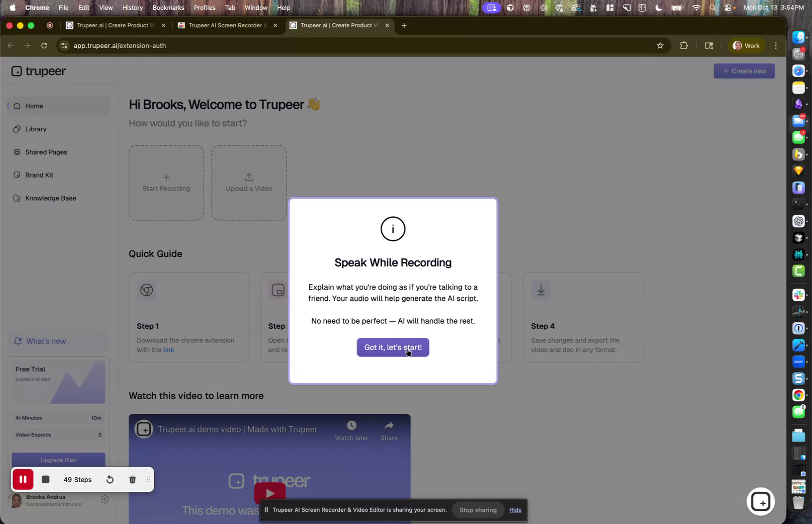The height and width of the screenshot is (524, 812).
Task: Restart the step counter in the recording toolbar
Action: click(x=110, y=479)
